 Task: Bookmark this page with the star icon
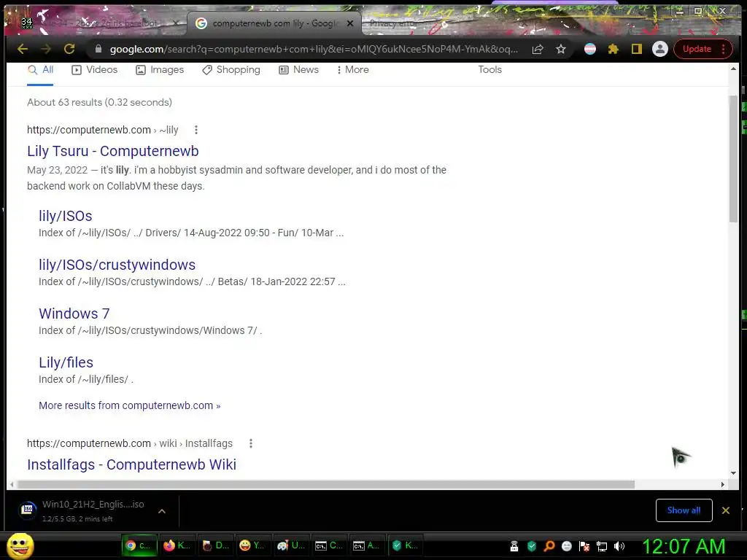click(561, 49)
